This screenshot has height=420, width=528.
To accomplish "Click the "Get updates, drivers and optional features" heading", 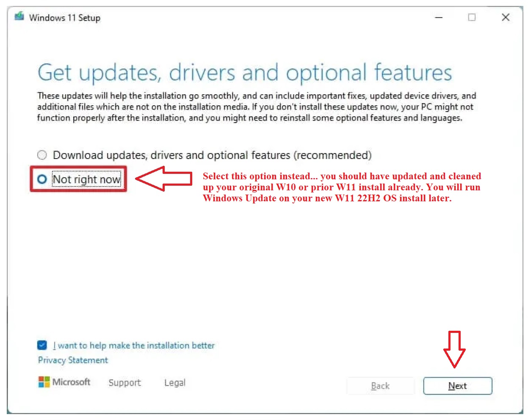I will pos(244,72).
